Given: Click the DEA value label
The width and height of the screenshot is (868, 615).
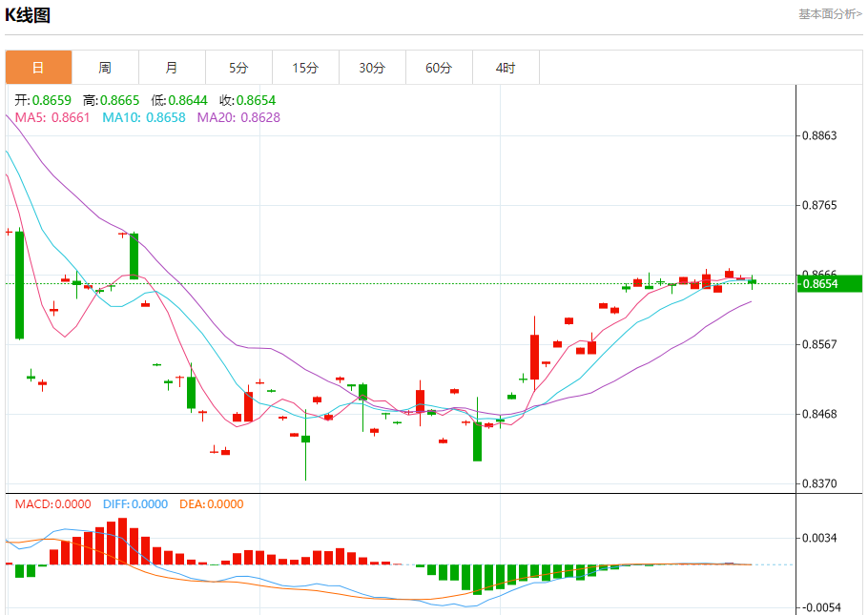Looking at the screenshot, I should coord(212,504).
